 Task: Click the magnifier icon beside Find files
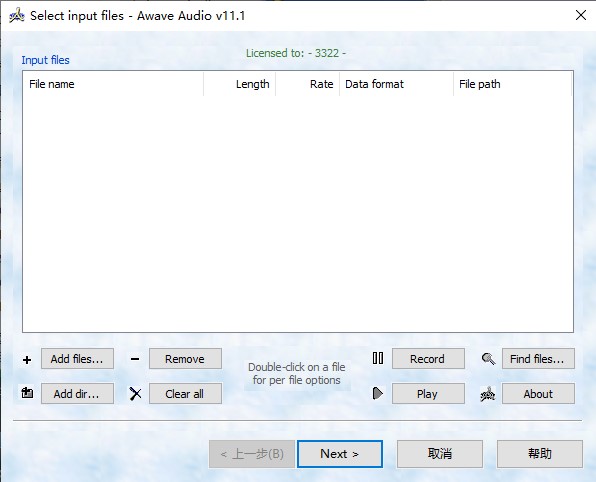488,358
